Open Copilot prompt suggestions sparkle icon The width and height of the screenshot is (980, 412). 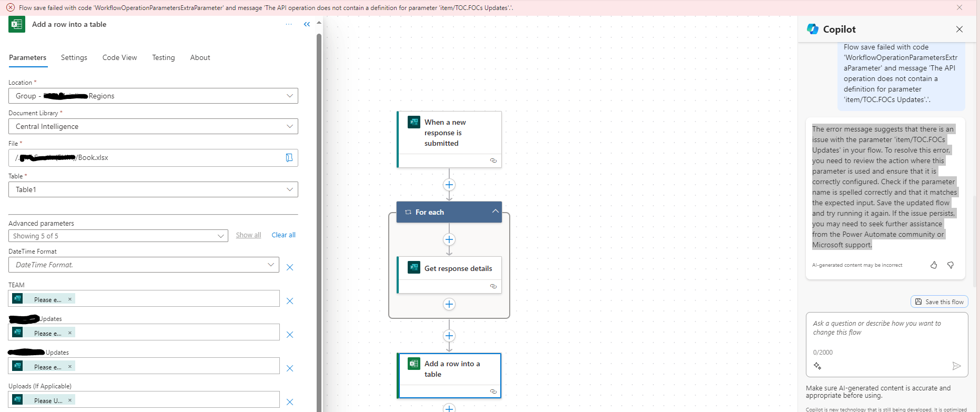817,366
